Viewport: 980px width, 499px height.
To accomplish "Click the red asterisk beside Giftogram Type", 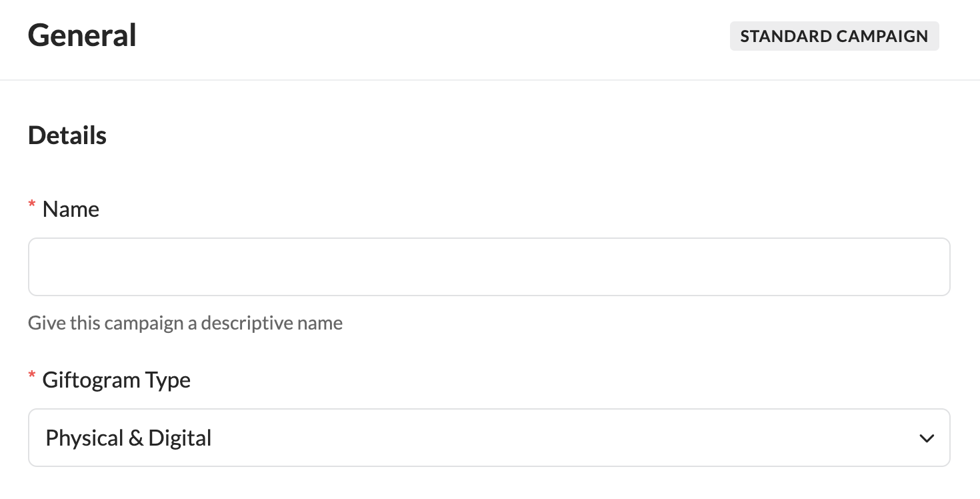I will click(x=32, y=378).
